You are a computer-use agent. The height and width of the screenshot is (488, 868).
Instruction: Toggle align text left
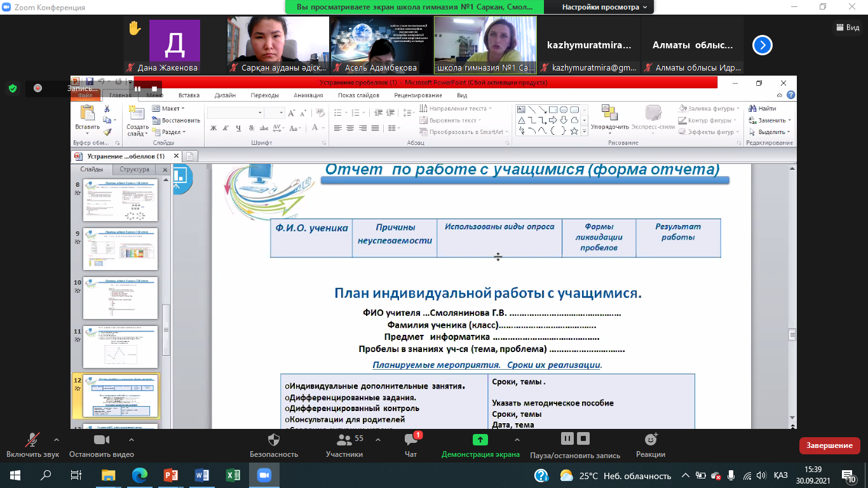coord(338,128)
